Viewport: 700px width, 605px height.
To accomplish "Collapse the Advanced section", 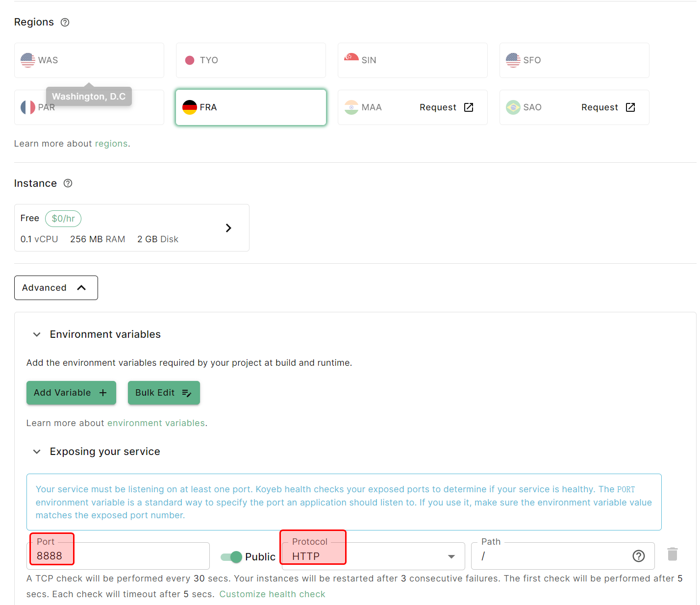I will [56, 288].
